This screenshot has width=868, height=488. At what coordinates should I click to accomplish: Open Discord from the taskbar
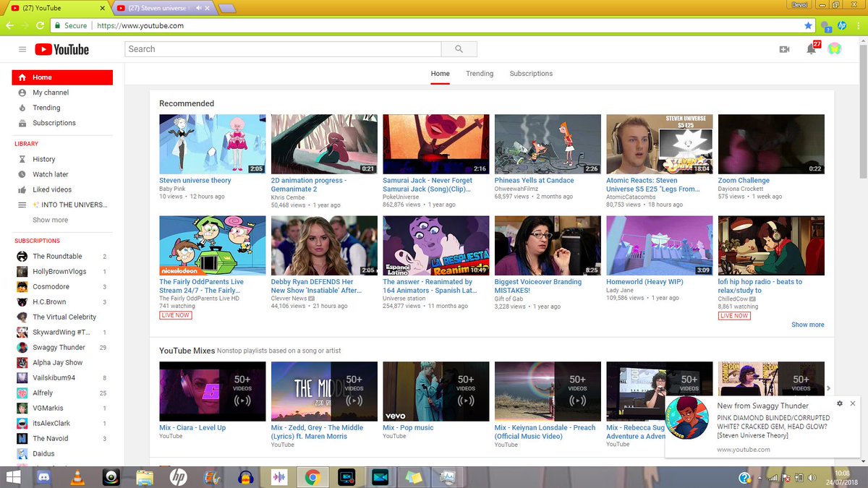44,477
